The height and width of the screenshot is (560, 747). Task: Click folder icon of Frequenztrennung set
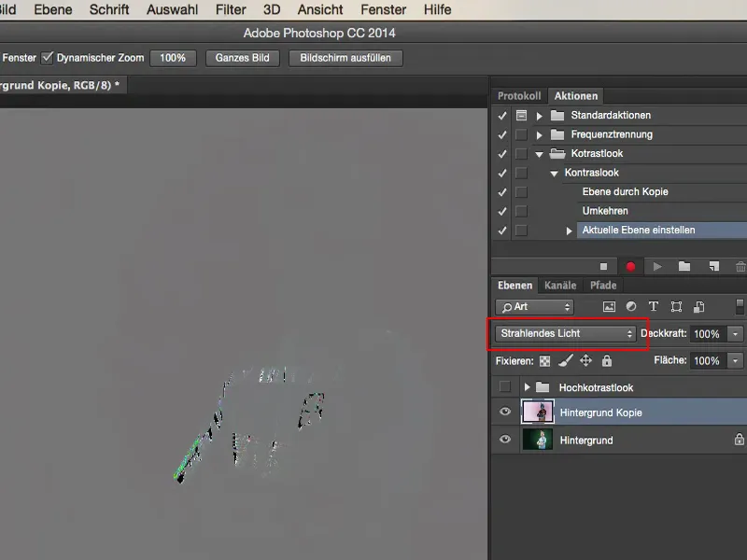[557, 134]
